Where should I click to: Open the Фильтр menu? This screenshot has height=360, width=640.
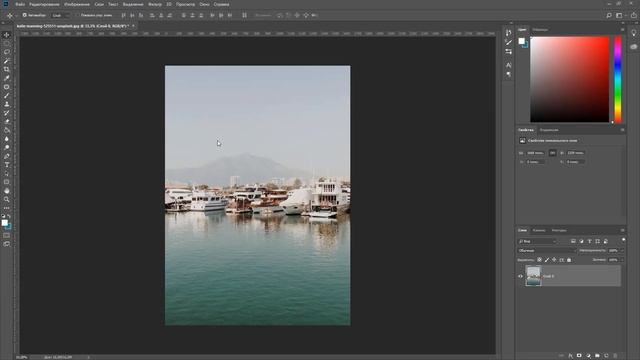tap(155, 4)
